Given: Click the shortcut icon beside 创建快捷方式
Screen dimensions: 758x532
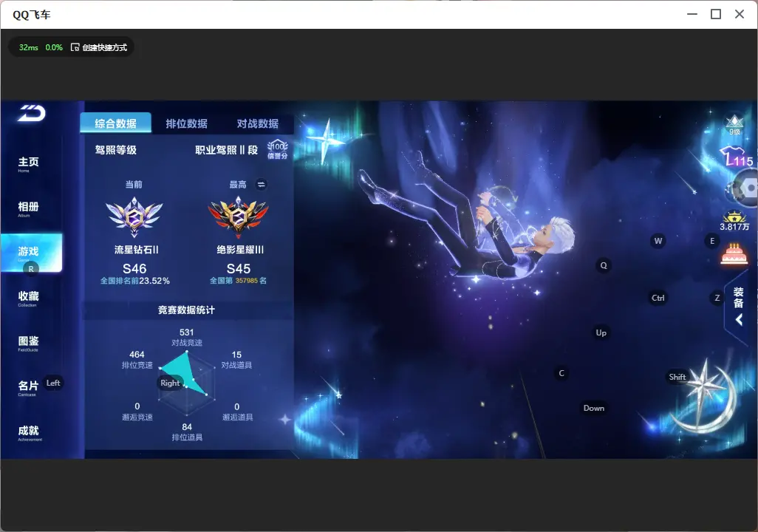Looking at the screenshot, I should (x=75, y=47).
